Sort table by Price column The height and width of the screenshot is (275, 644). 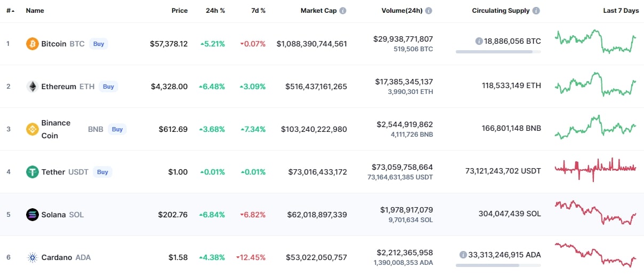pos(180,11)
